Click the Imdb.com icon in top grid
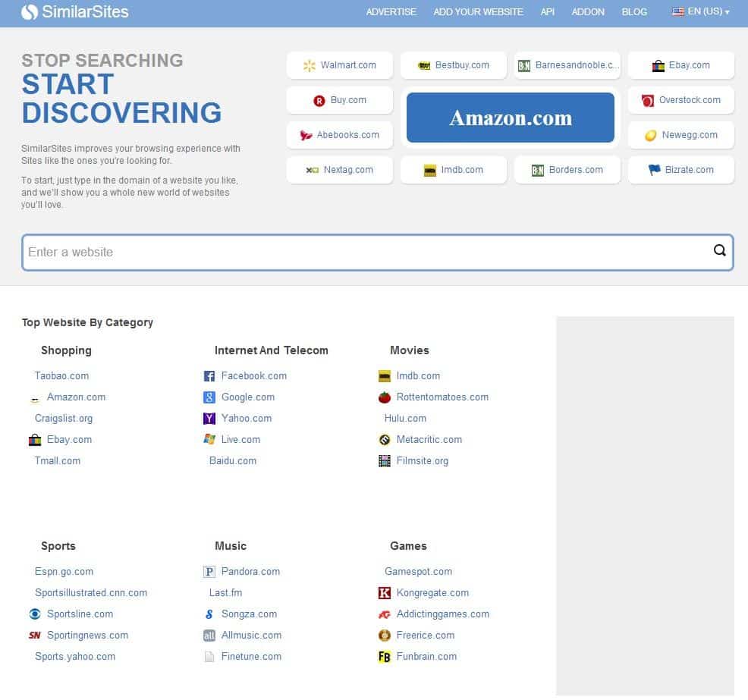The width and height of the screenshot is (748, 700). [x=430, y=170]
